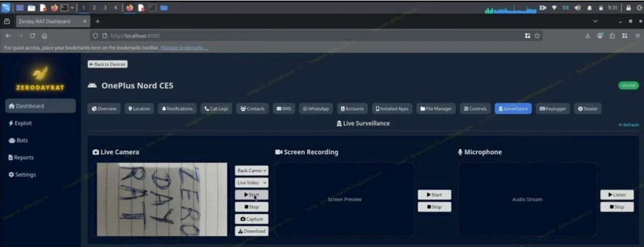Click the system volume icon in the top panel
Viewport: 644px width, 247px height.
click(x=577, y=8)
